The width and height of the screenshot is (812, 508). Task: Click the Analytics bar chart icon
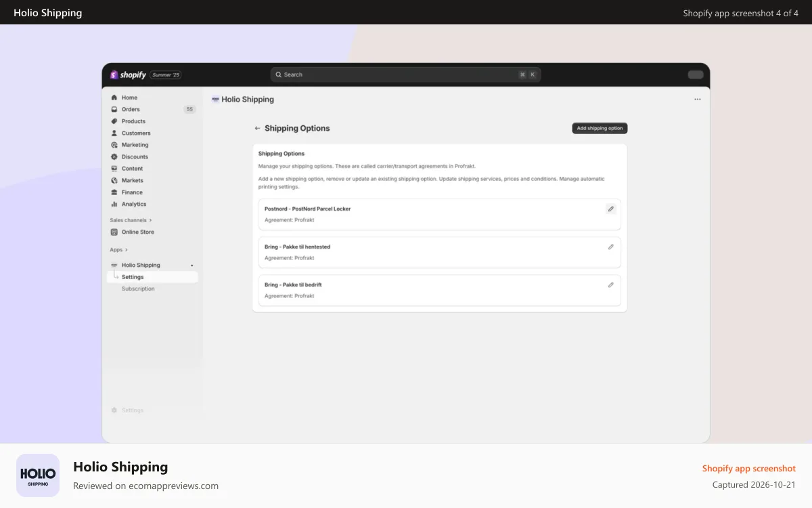114,204
